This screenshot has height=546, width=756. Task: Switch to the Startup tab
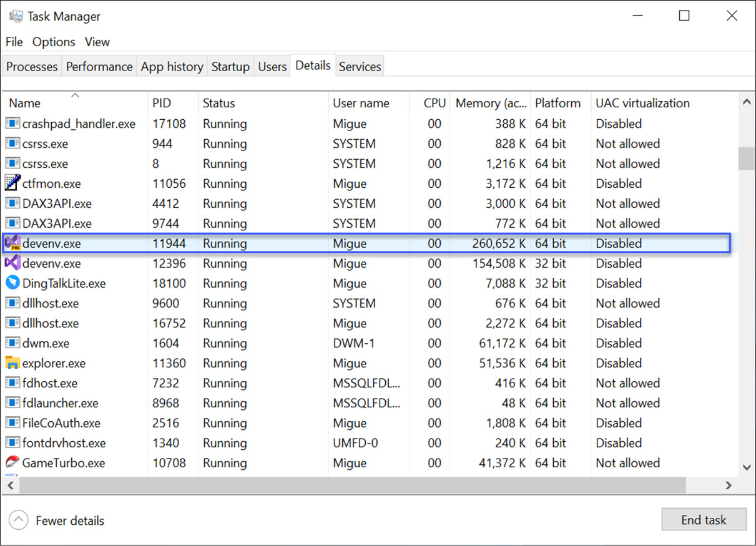pyautogui.click(x=230, y=67)
